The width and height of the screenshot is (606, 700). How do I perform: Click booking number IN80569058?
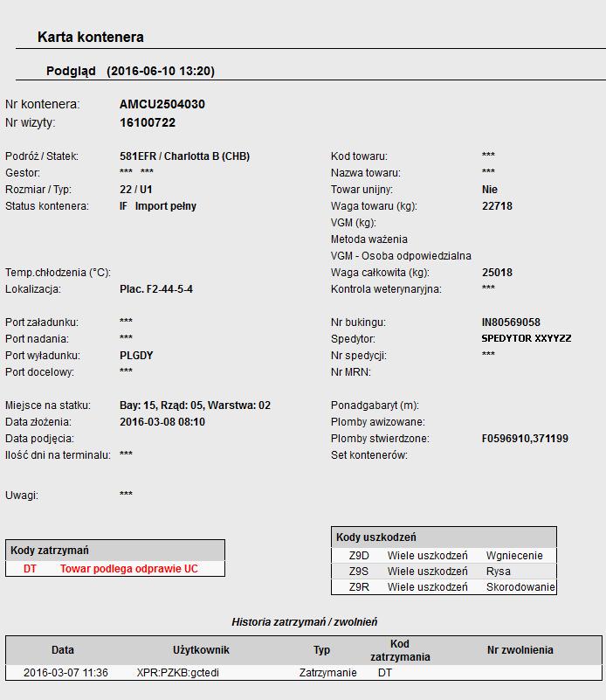coord(511,322)
